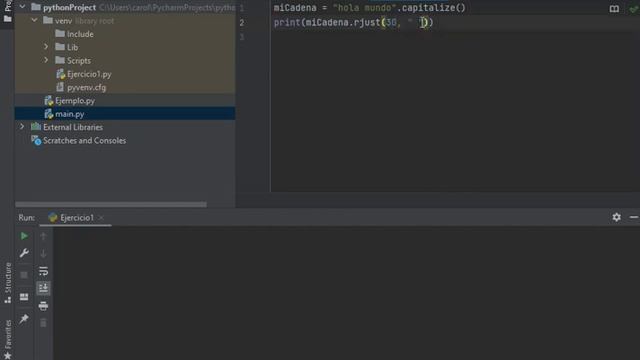
Task: Select the pythonProject root folder label
Action: pyautogui.click(x=69, y=7)
